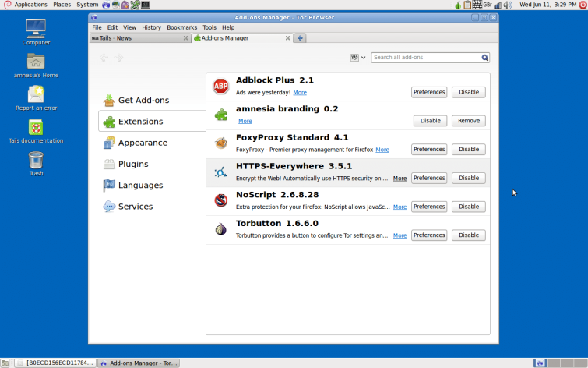
Task: Close the Tails - News tab
Action: pos(185,38)
